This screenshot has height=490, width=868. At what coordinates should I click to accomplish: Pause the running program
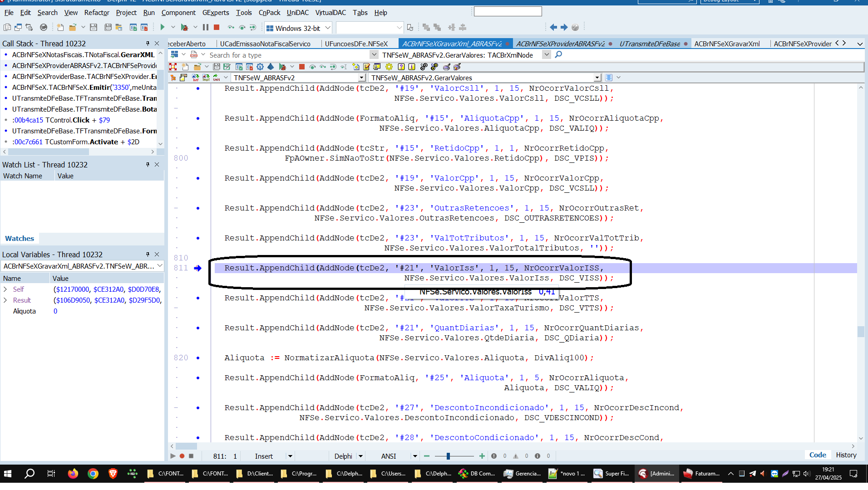pyautogui.click(x=206, y=28)
